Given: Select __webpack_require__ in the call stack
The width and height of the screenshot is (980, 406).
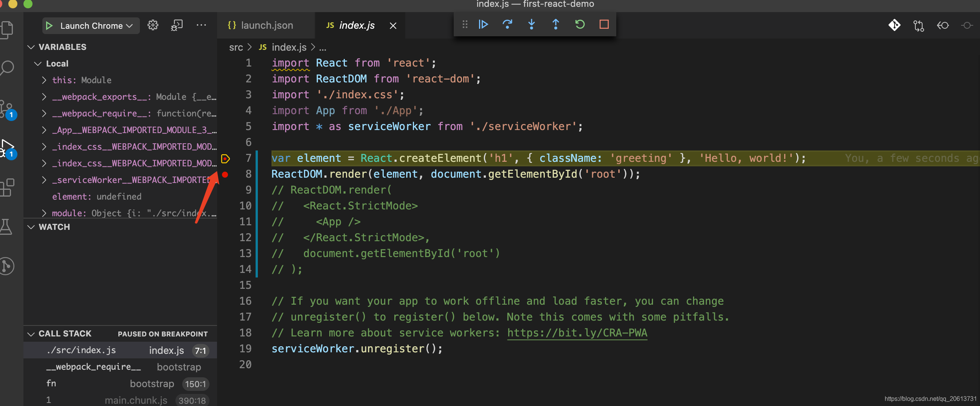Looking at the screenshot, I should click(93, 367).
